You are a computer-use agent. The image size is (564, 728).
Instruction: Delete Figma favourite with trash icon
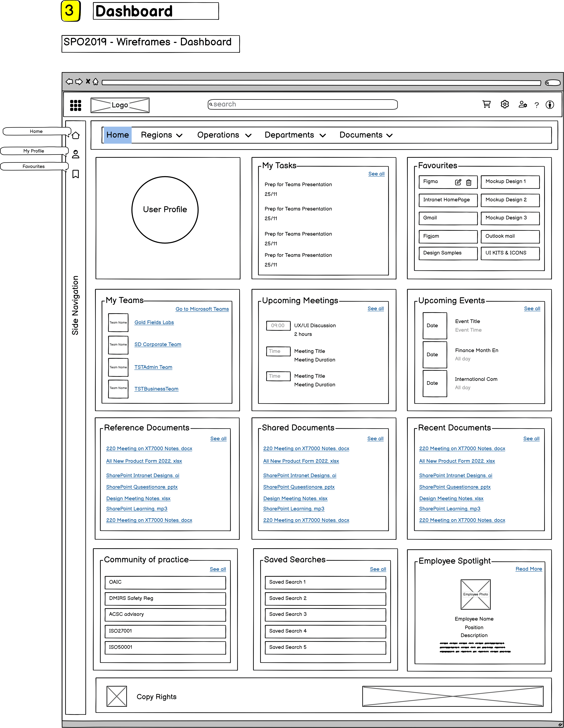tap(469, 182)
